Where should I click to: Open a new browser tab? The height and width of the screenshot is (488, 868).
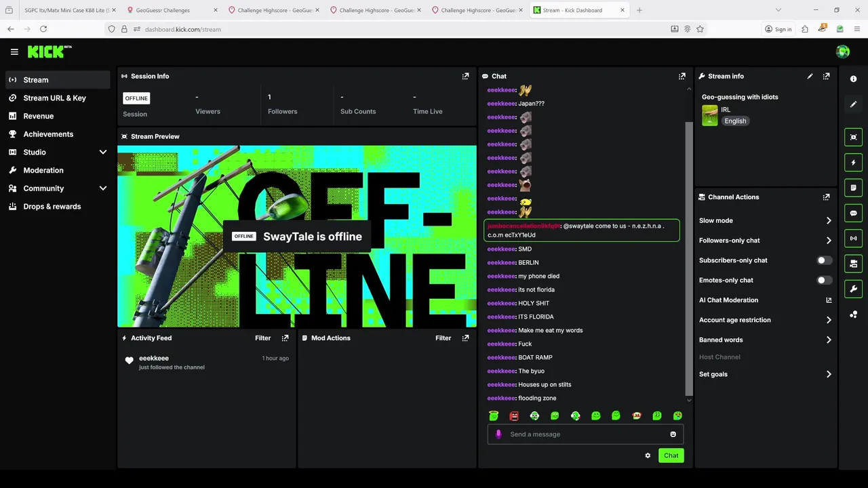(639, 10)
